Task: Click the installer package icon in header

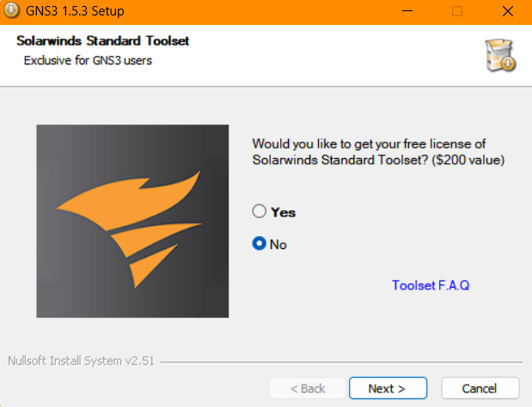Action: click(500, 55)
